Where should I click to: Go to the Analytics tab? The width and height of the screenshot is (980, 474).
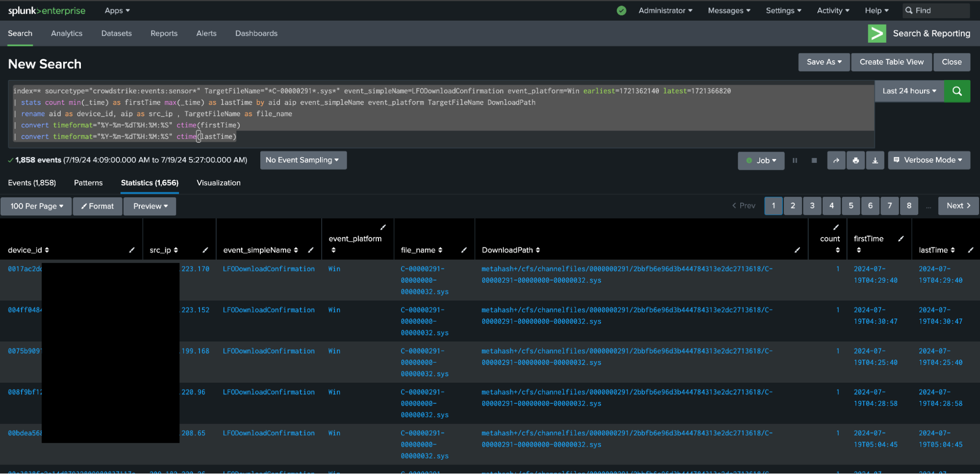(x=67, y=33)
